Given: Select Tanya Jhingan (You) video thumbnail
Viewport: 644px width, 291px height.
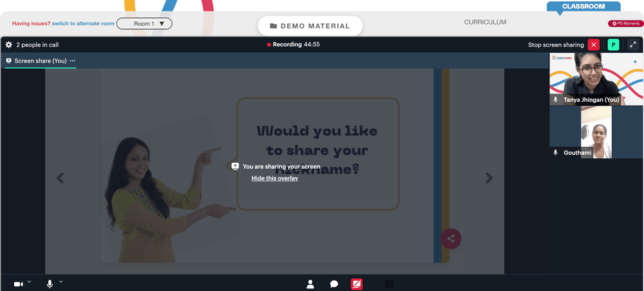Looking at the screenshot, I should 596,79.
